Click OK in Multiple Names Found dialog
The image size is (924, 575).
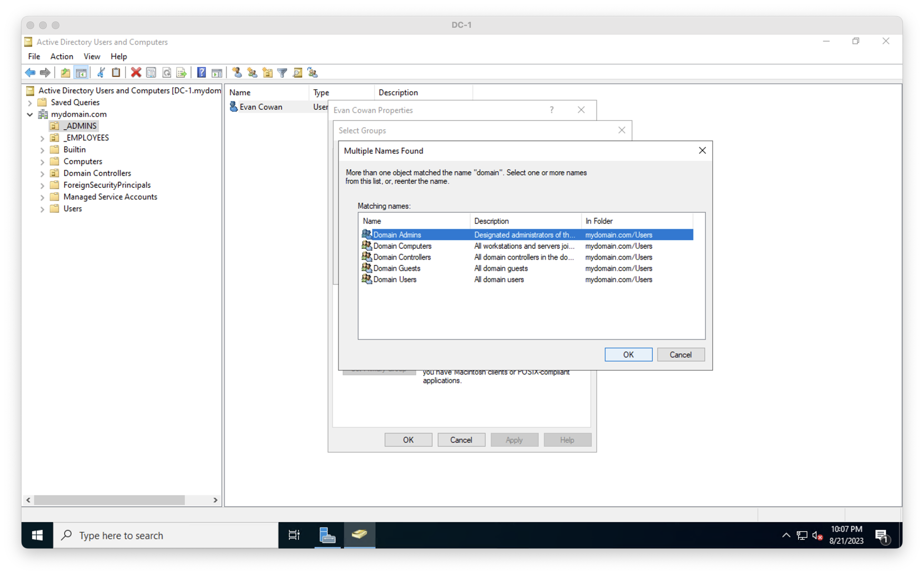coord(628,354)
